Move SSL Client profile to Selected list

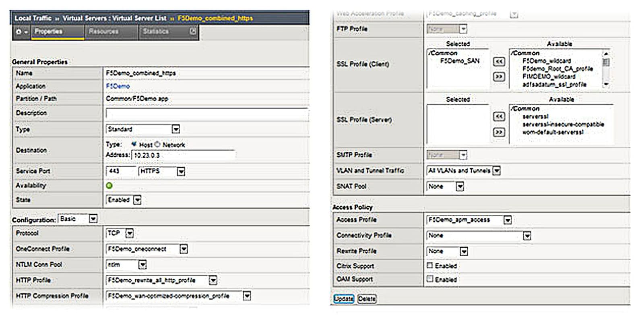click(x=499, y=61)
